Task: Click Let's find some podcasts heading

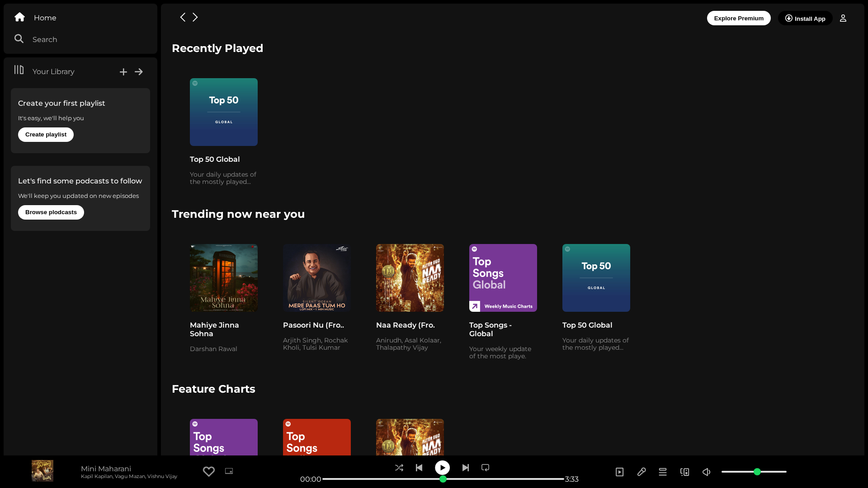Action: (x=80, y=181)
